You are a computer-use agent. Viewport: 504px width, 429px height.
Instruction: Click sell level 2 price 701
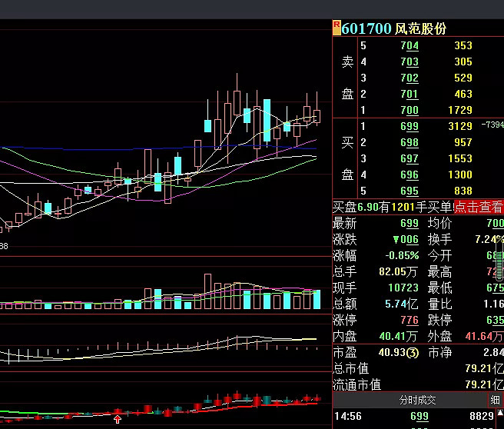click(409, 94)
